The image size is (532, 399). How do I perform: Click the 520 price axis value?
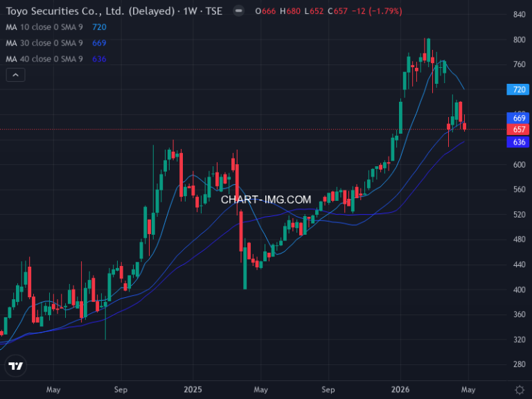click(520, 215)
